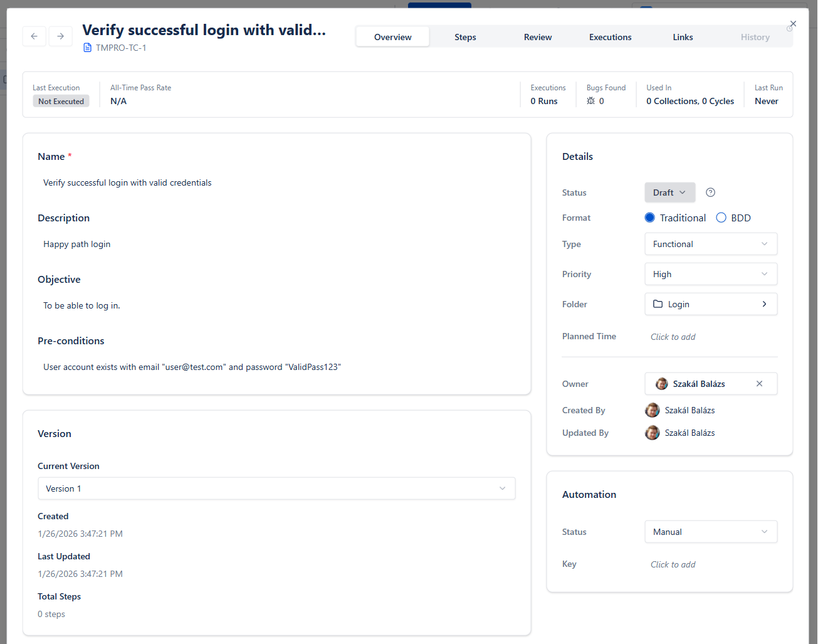Click the Owner avatar for Szakál Balázs
The width and height of the screenshot is (818, 644).
661,383
